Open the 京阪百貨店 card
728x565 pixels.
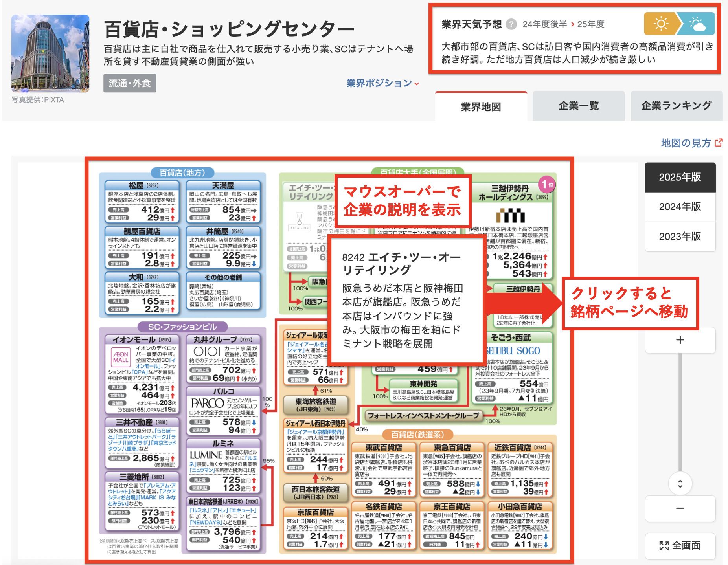[x=316, y=528]
